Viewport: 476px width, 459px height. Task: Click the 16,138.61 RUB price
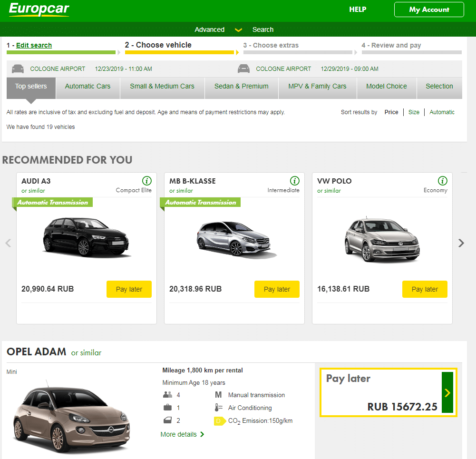click(x=343, y=289)
